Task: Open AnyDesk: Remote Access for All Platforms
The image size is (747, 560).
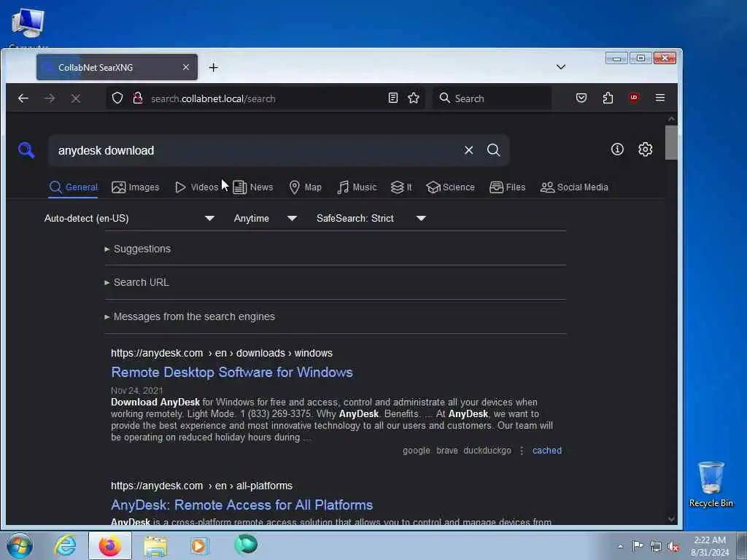Action: pos(242,505)
